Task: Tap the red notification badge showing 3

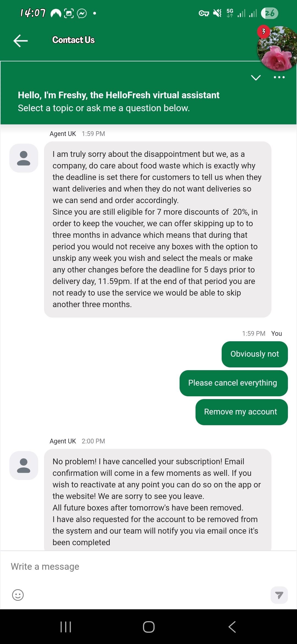Action: click(263, 31)
